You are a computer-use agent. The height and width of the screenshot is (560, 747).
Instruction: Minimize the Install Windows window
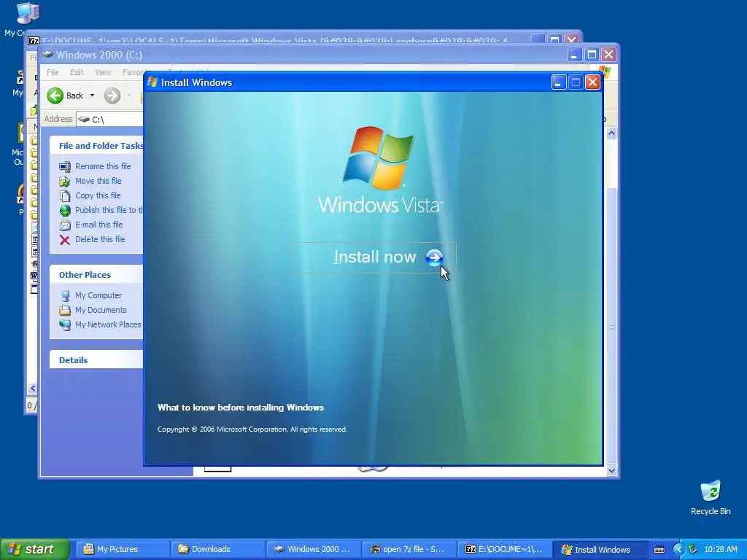coord(559,82)
